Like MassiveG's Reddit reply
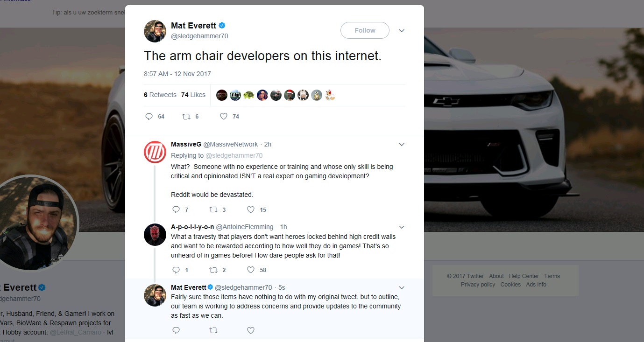This screenshot has height=342, width=644. point(251,210)
